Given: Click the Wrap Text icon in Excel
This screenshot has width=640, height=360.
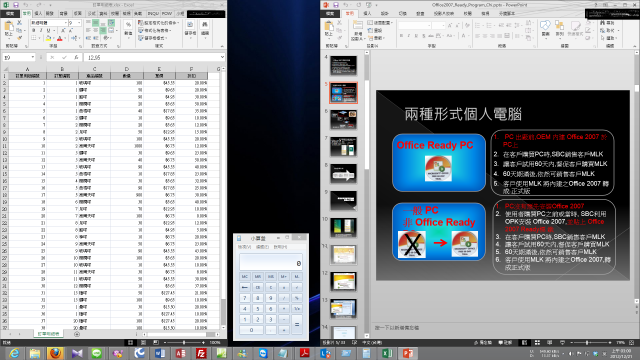Looking at the screenshot, I should (x=111, y=23).
